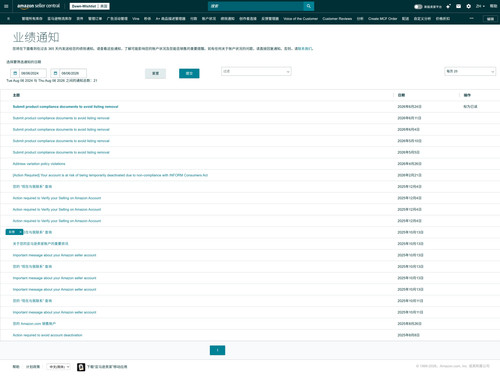Click the Help link in footer
This screenshot has width=500, height=382.
click(16, 367)
